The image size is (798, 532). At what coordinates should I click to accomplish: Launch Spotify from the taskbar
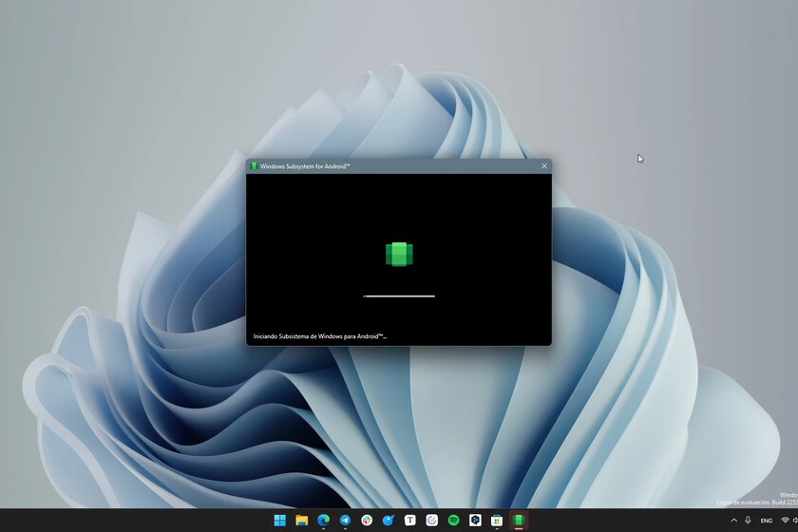[453, 520]
